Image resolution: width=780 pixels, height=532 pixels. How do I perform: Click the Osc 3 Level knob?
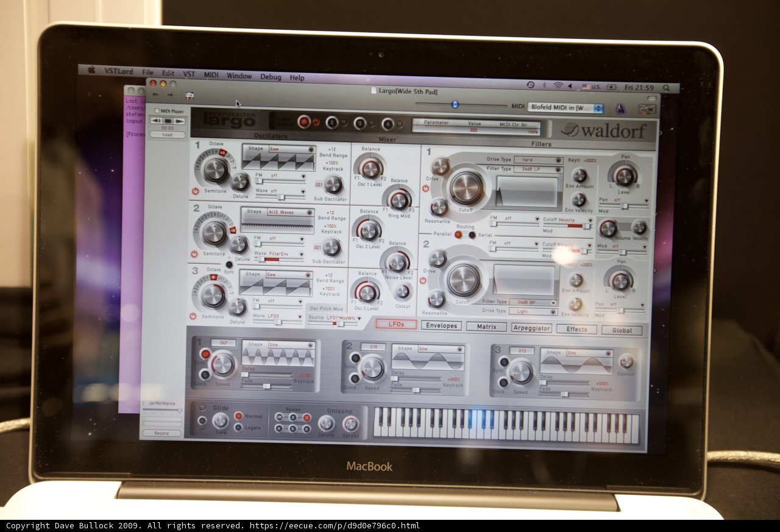367,293
